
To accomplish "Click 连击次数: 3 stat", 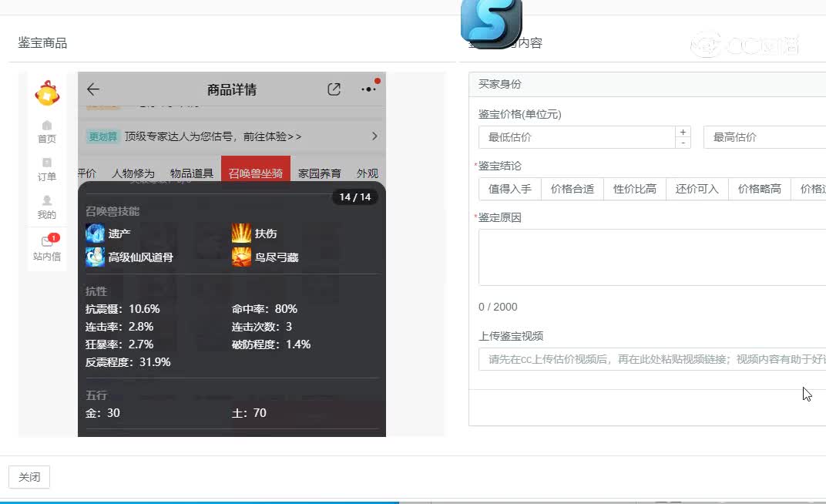I will point(262,327).
